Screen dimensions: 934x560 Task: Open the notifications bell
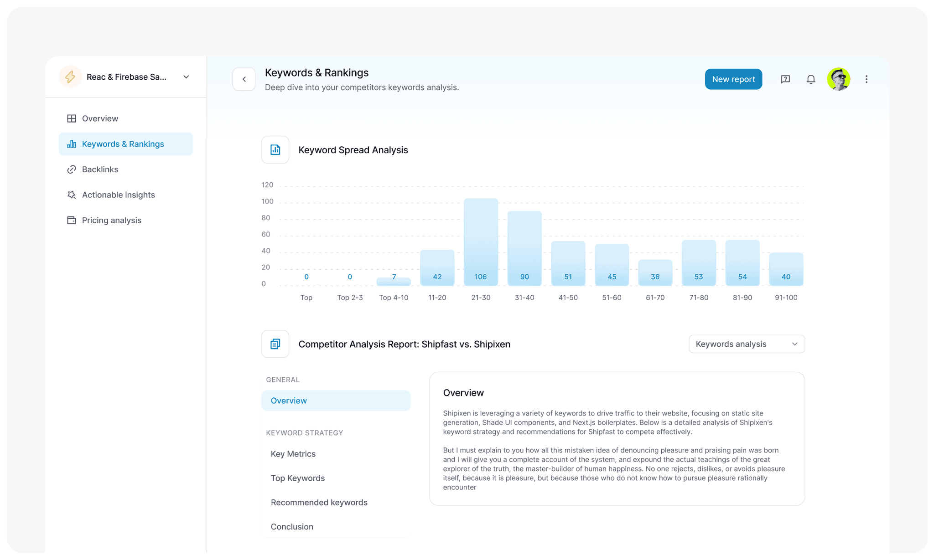[810, 79]
